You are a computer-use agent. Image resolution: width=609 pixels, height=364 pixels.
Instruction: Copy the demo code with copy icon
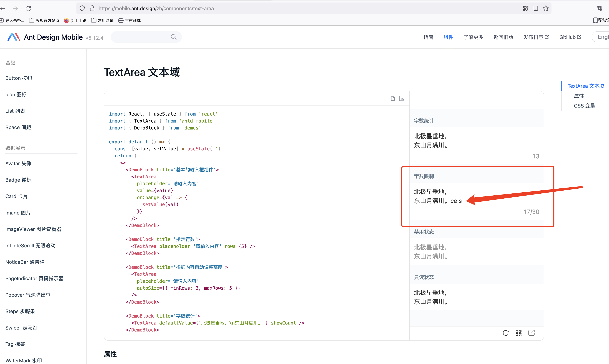coord(393,98)
